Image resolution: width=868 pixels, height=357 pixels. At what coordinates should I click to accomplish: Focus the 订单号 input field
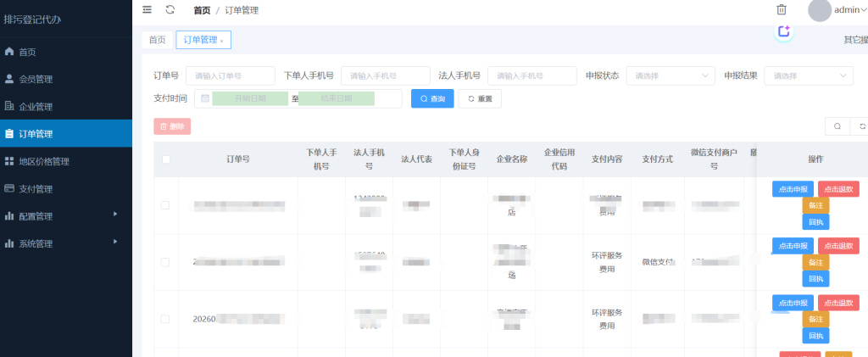click(x=230, y=75)
